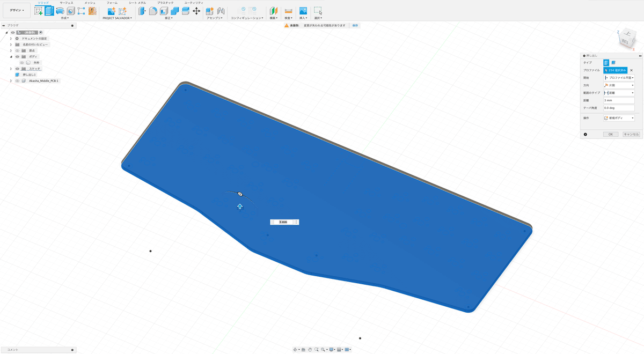Screen dimensions: 644x354
Task: Select the New Component assembly icon
Action: tap(210, 11)
